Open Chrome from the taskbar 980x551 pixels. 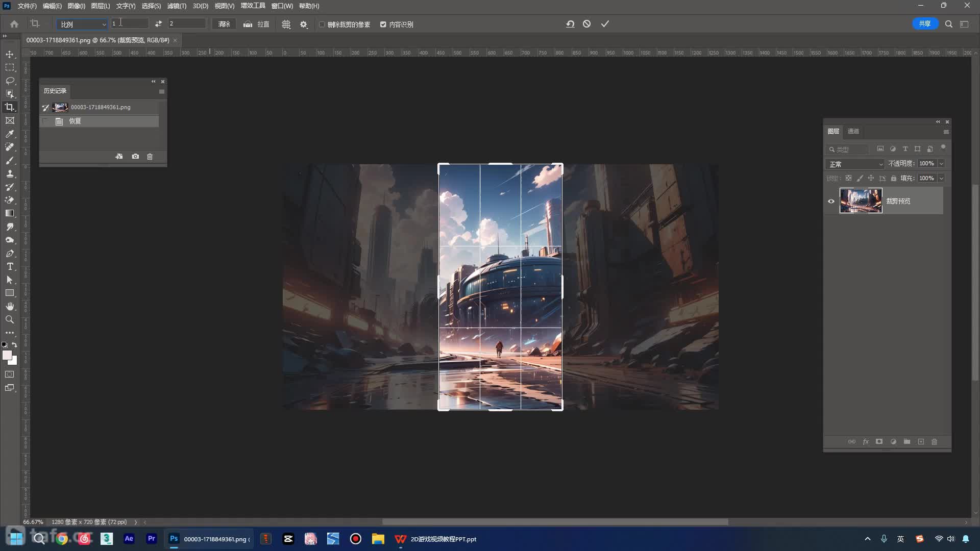[x=62, y=539]
